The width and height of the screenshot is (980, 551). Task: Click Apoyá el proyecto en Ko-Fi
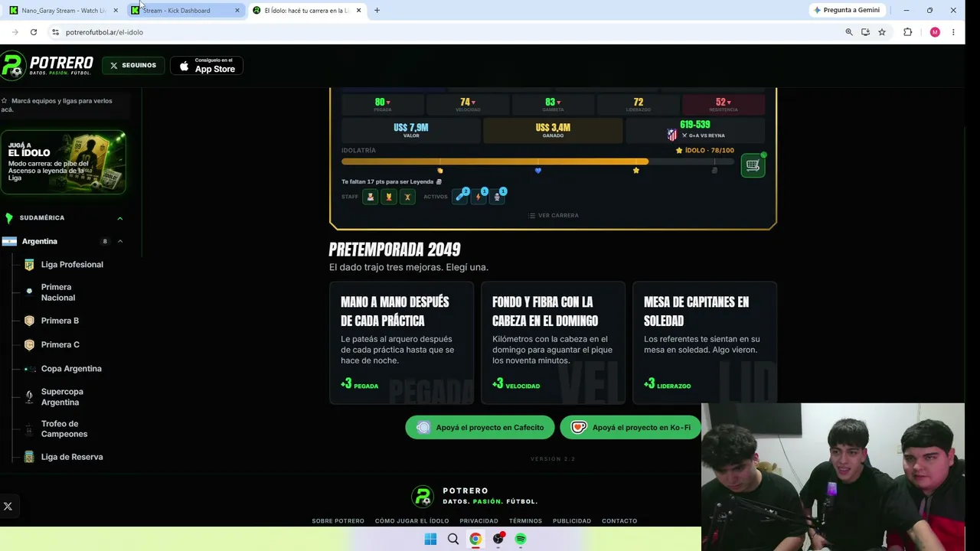point(630,428)
